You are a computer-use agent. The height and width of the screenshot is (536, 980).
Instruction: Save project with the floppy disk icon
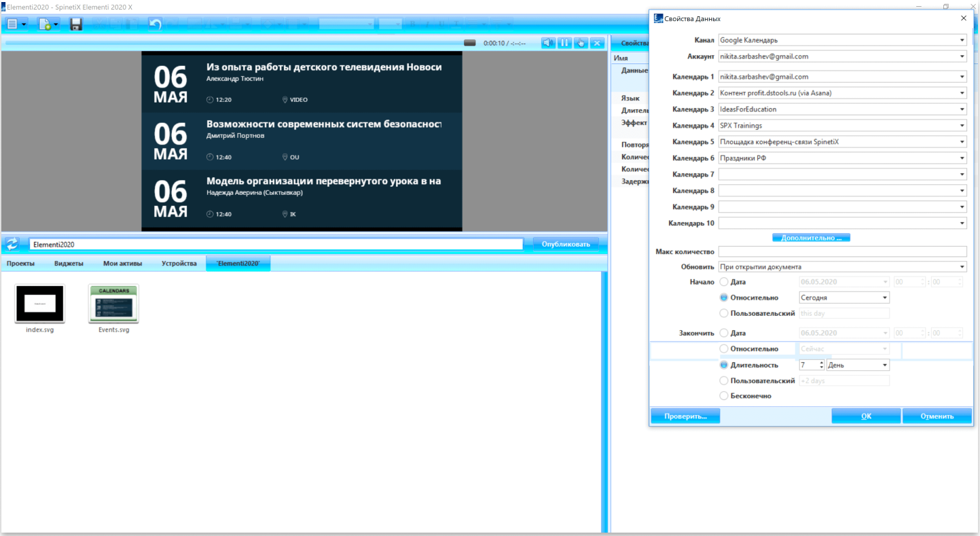(x=76, y=24)
